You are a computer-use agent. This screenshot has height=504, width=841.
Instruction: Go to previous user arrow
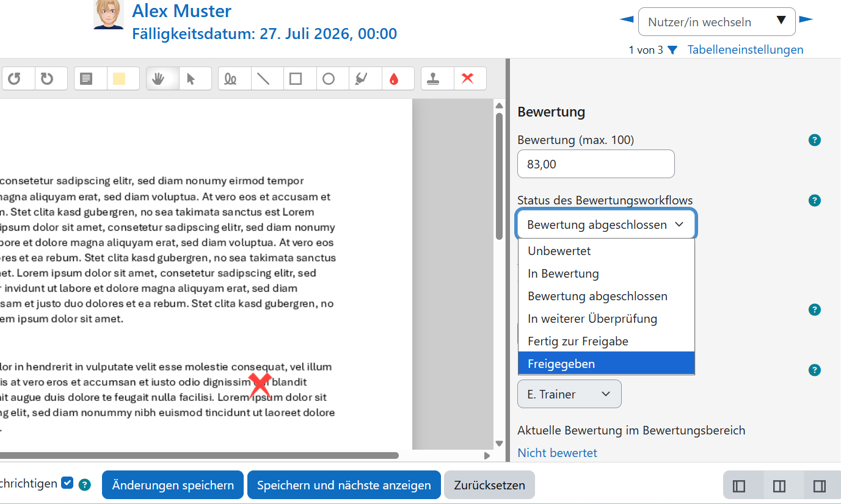[627, 20]
